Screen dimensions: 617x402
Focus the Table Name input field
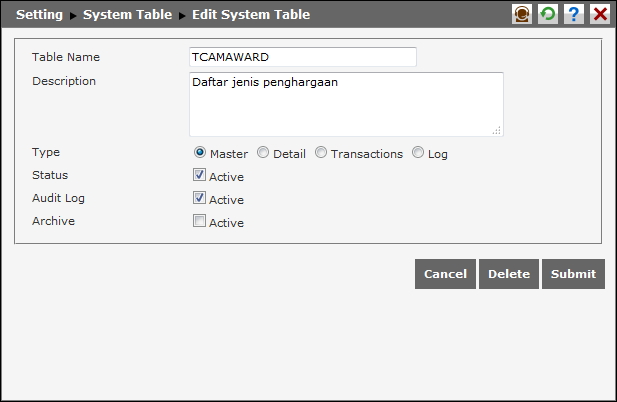tap(302, 57)
